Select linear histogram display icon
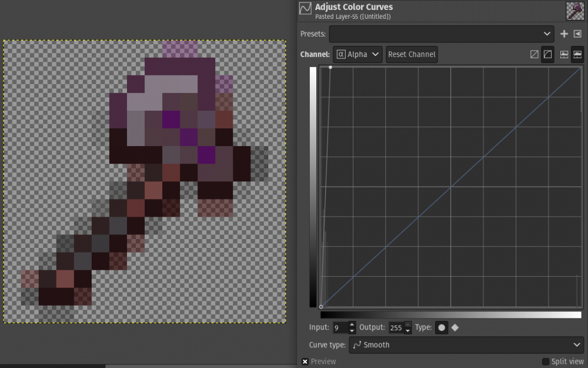 (x=564, y=54)
